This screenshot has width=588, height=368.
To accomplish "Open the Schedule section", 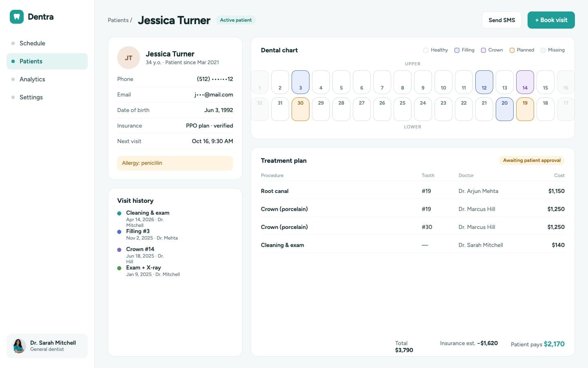I will pyautogui.click(x=47, y=43).
